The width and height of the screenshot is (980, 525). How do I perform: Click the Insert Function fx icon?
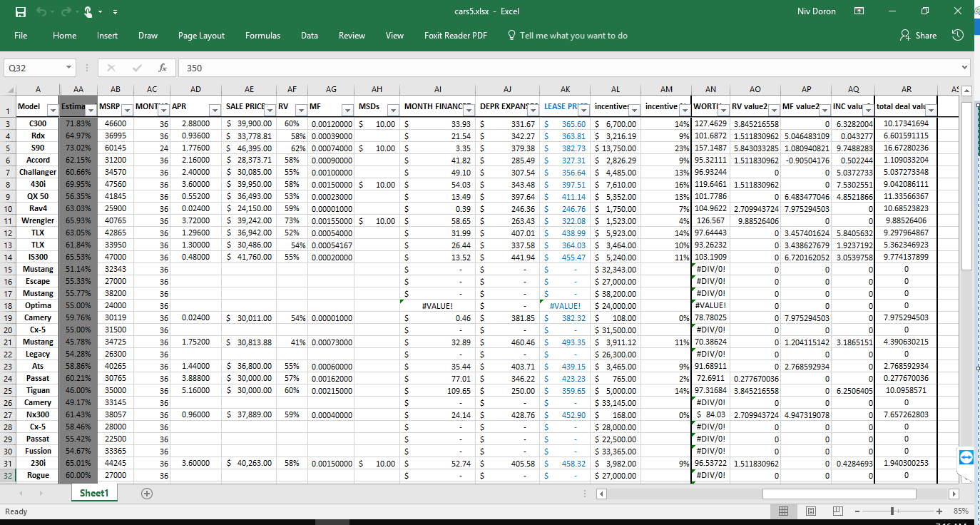click(163, 68)
